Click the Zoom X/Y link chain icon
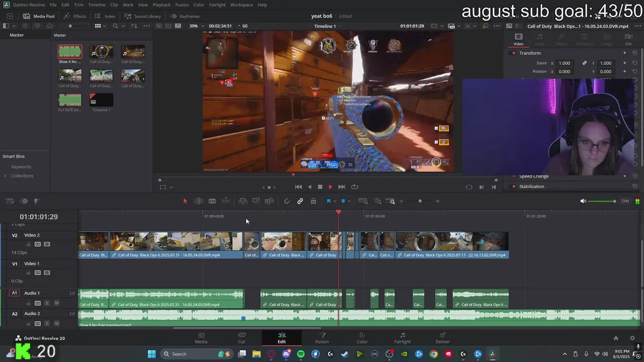The height and width of the screenshot is (362, 644). (x=584, y=63)
